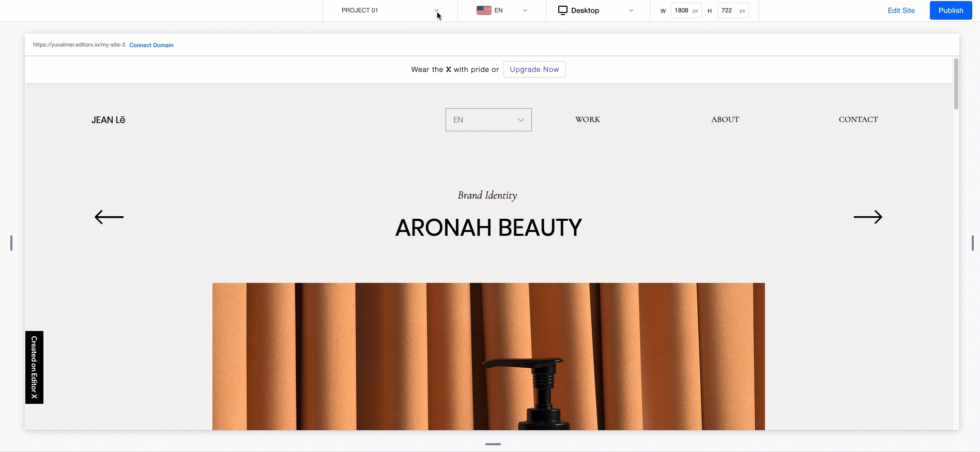Image resolution: width=980 pixels, height=452 pixels.
Task: Open the PROJECT 01 page dropdown
Action: pyautogui.click(x=390, y=10)
